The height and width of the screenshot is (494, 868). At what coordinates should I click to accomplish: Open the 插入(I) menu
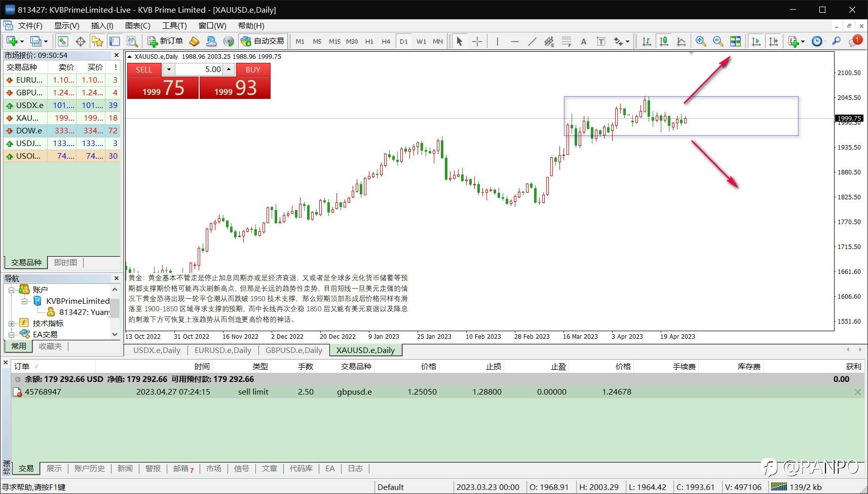point(102,26)
